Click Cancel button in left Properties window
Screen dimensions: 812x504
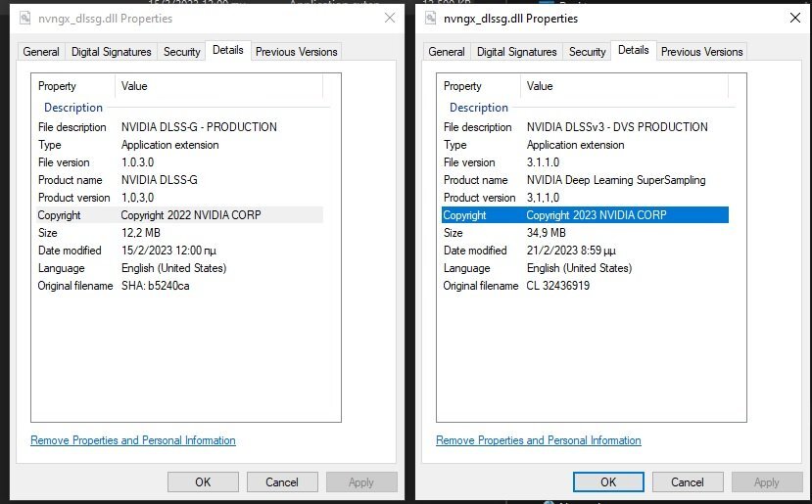pos(282,482)
